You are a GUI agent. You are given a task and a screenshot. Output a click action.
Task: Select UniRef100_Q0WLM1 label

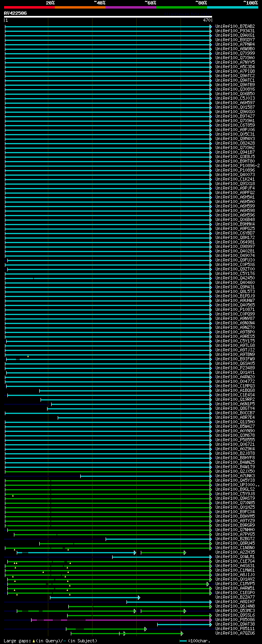pyautogui.click(x=235, y=557)
